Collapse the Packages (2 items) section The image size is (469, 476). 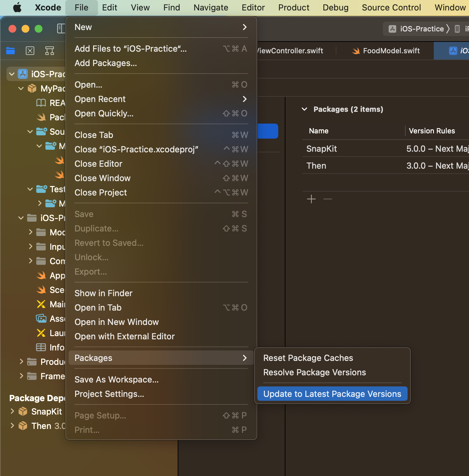click(304, 109)
